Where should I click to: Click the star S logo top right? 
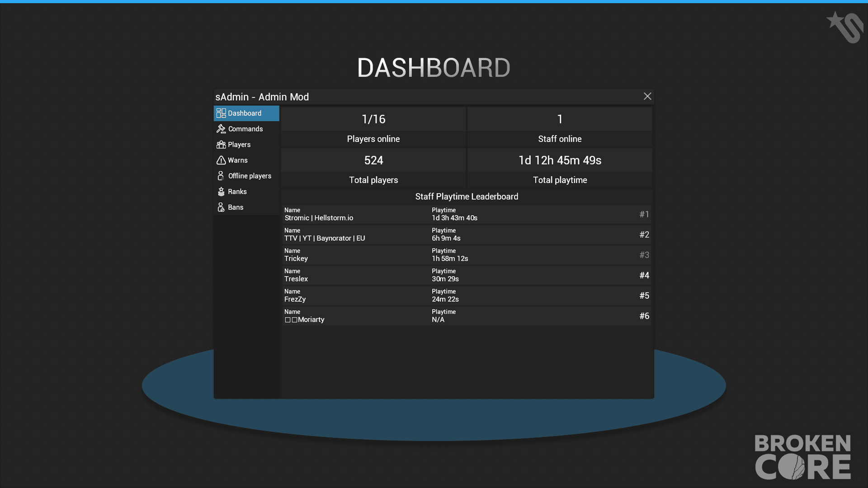tap(844, 27)
